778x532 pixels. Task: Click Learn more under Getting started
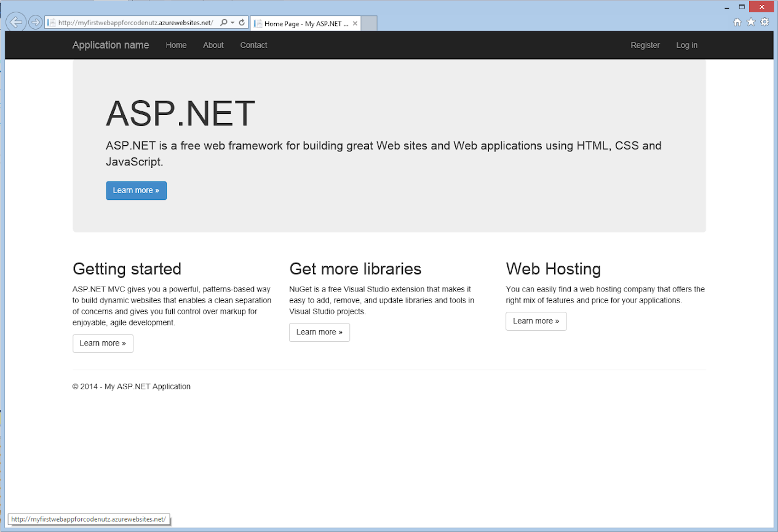coord(103,343)
